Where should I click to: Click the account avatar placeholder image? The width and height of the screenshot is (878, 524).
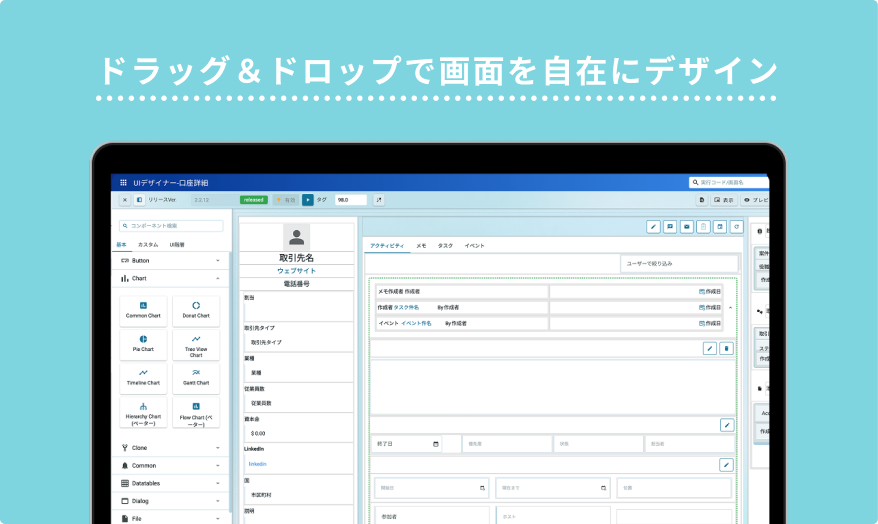click(x=297, y=237)
